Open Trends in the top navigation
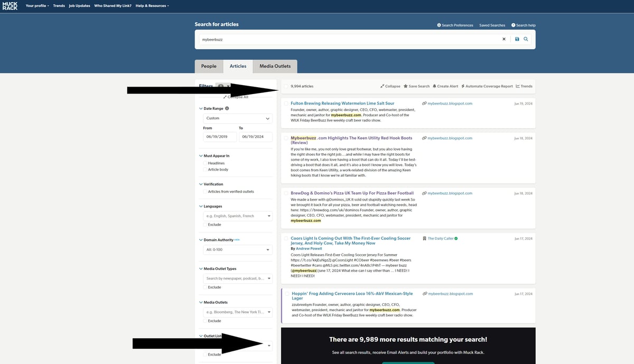The height and width of the screenshot is (364, 634). [x=59, y=6]
